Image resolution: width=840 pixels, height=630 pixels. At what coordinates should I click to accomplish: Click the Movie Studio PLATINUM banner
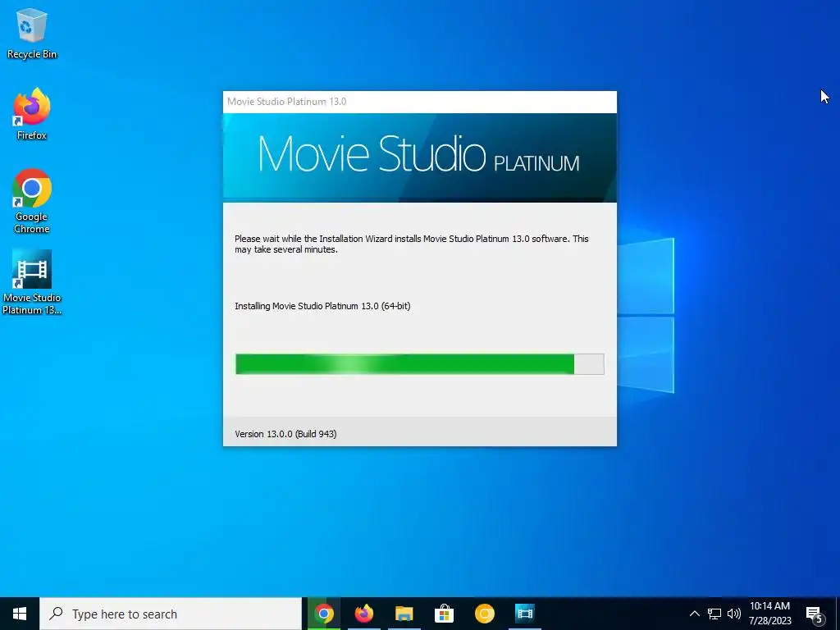click(419, 157)
